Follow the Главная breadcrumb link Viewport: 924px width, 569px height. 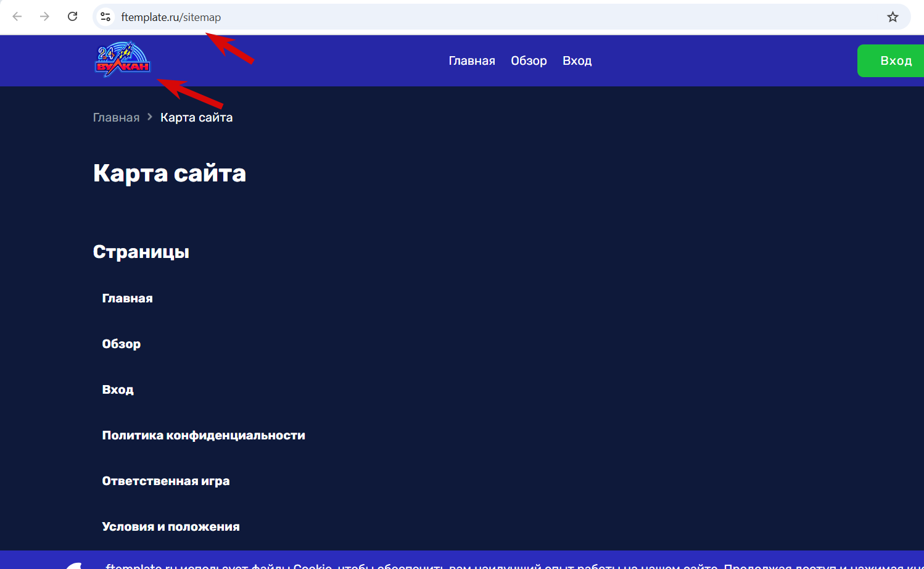tap(116, 117)
